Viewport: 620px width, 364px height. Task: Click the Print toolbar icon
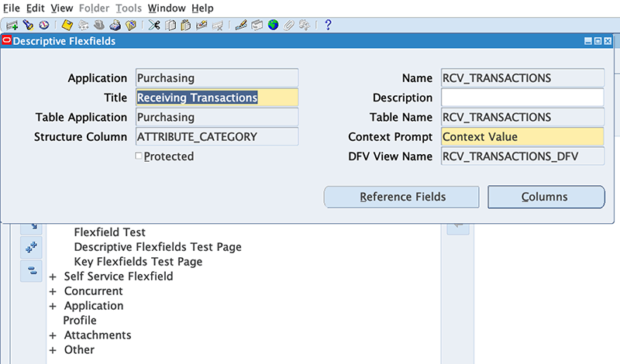[x=115, y=26]
